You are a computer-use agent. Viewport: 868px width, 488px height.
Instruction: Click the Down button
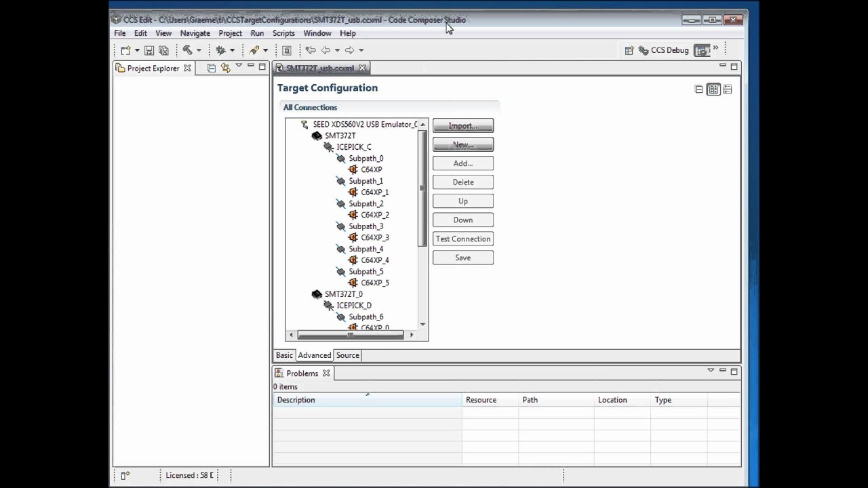pyautogui.click(x=463, y=220)
